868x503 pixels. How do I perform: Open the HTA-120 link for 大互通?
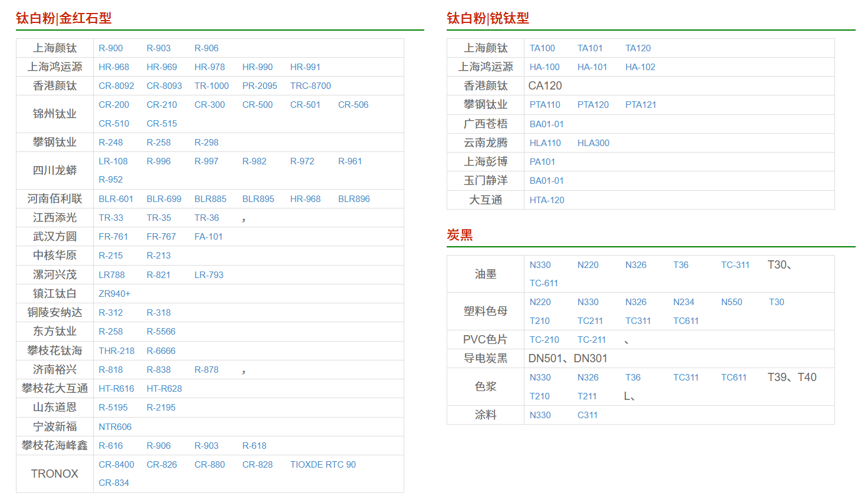[547, 200]
